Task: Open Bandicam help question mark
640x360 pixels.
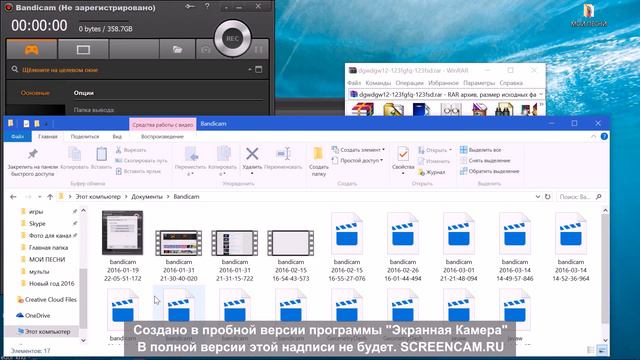Action: [x=207, y=7]
